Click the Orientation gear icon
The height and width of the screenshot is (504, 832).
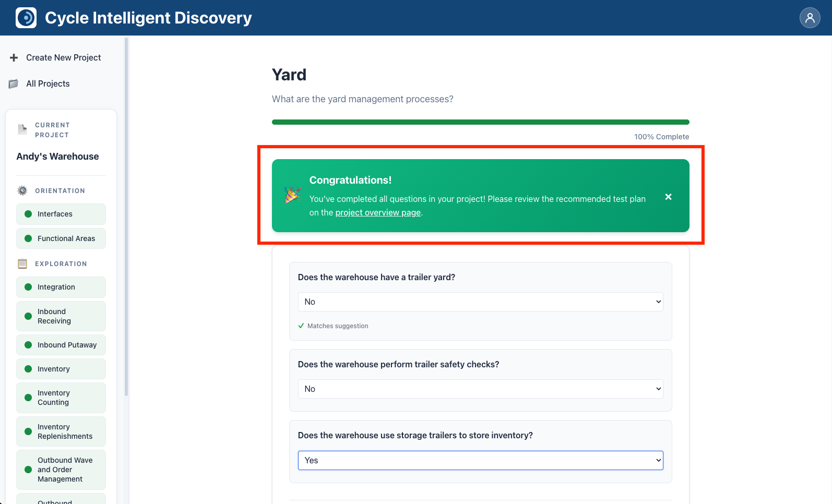click(22, 191)
